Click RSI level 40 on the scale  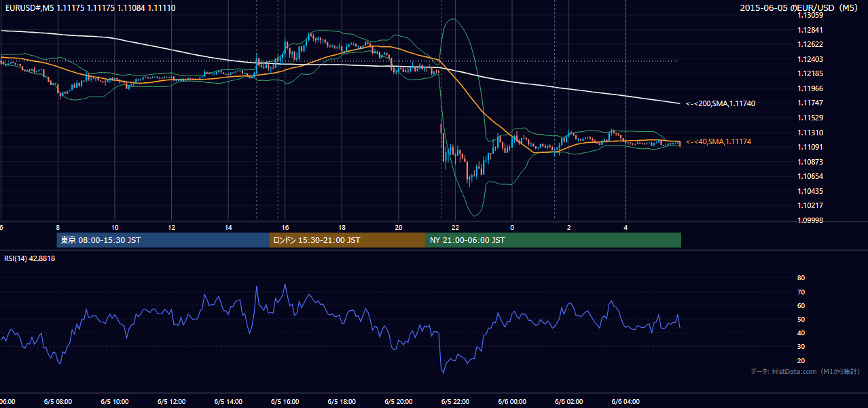[801, 333]
